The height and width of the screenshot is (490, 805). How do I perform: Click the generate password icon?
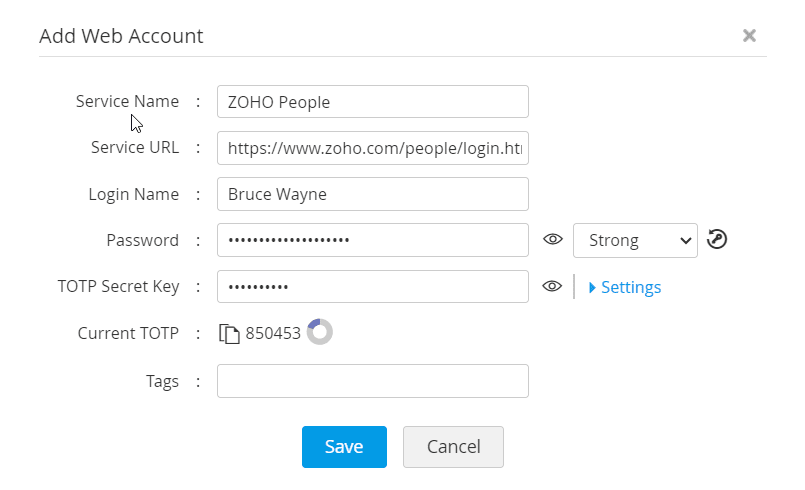(x=716, y=240)
